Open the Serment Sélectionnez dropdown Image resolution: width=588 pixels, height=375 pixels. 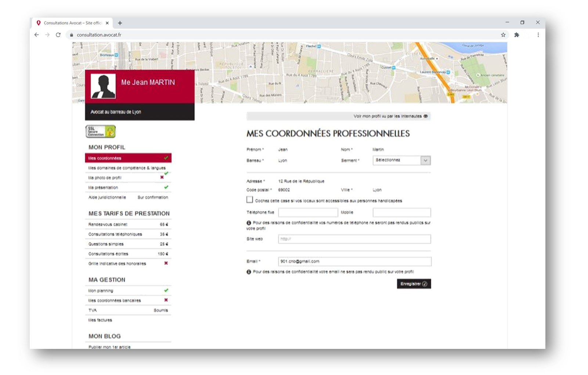tap(401, 160)
